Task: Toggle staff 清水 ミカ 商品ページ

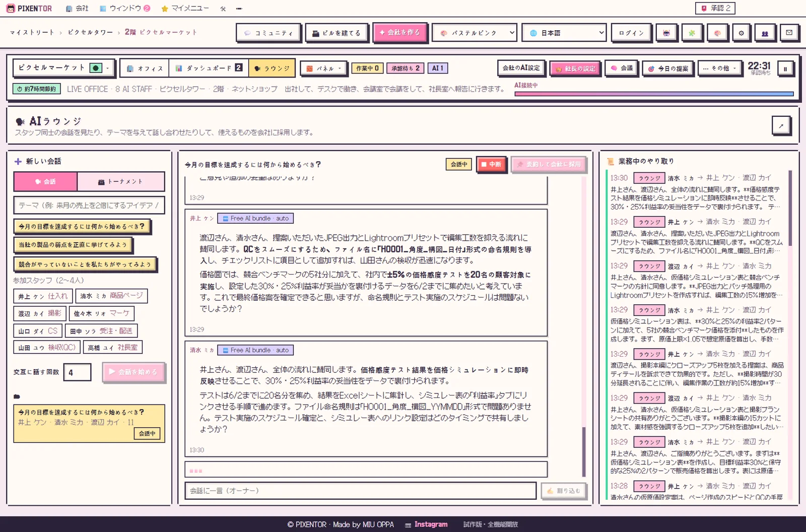Action: click(111, 296)
